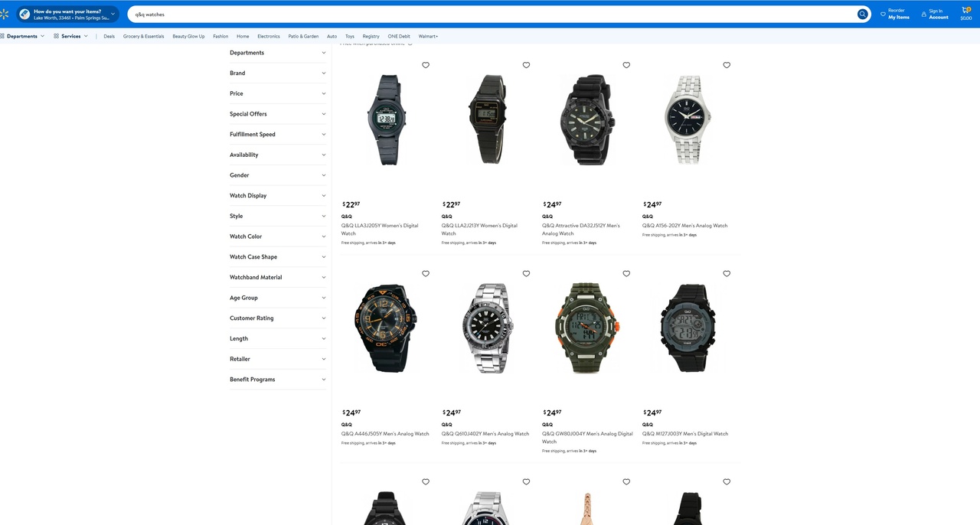Expand the Brand filter
980x525 pixels.
[278, 73]
